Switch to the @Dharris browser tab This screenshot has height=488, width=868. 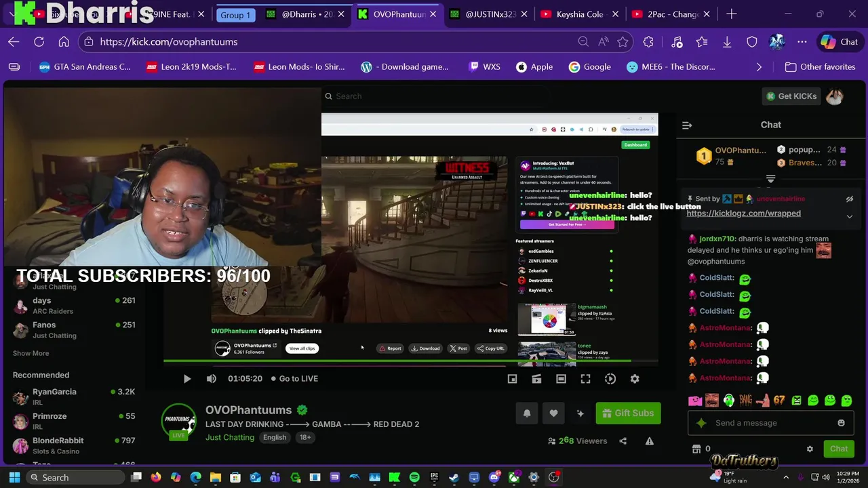(305, 14)
